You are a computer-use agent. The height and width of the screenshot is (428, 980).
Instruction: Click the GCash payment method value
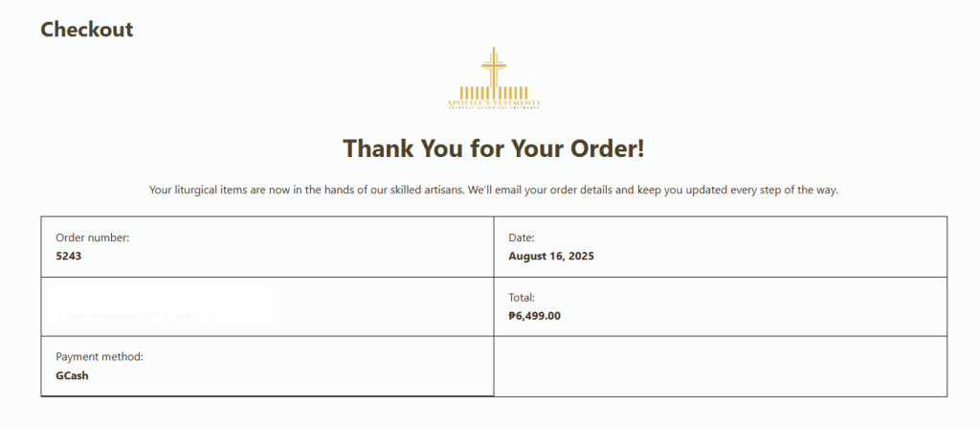(x=72, y=376)
